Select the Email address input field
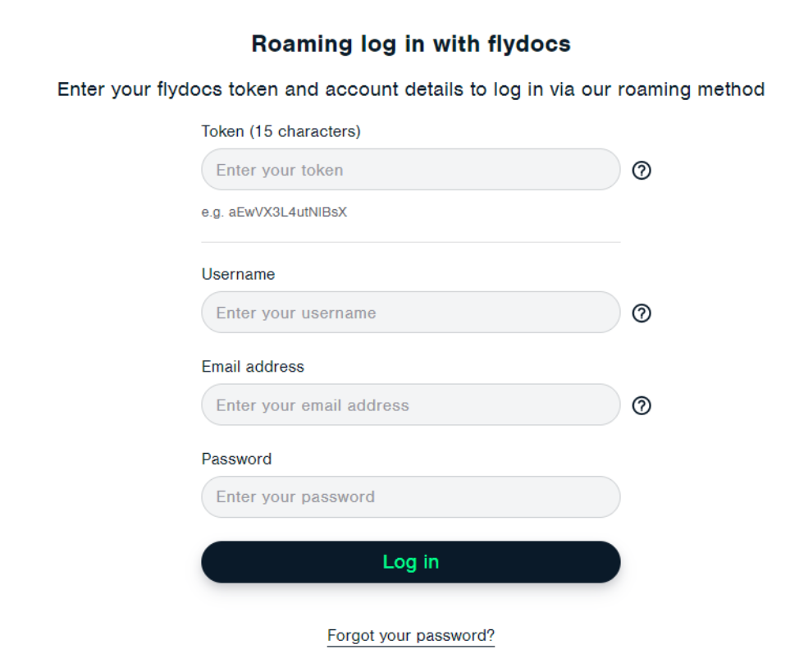790x672 pixels. coord(410,405)
